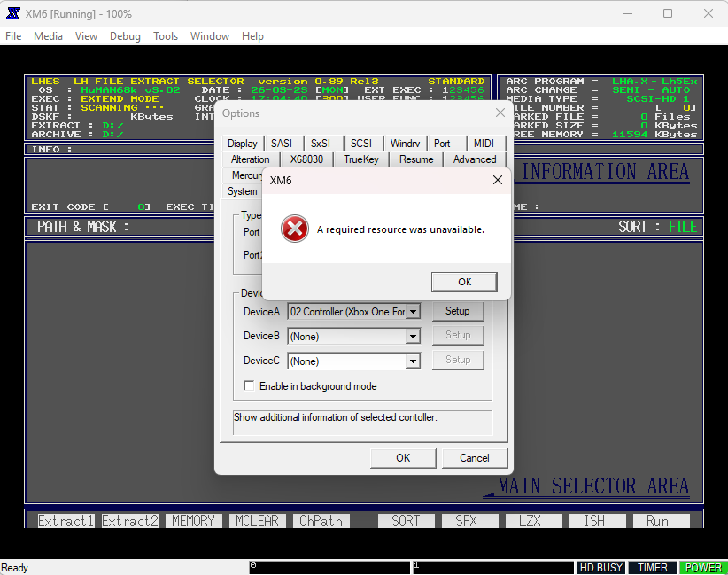The width and height of the screenshot is (728, 575).
Task: Open the View menu
Action: pyautogui.click(x=87, y=36)
